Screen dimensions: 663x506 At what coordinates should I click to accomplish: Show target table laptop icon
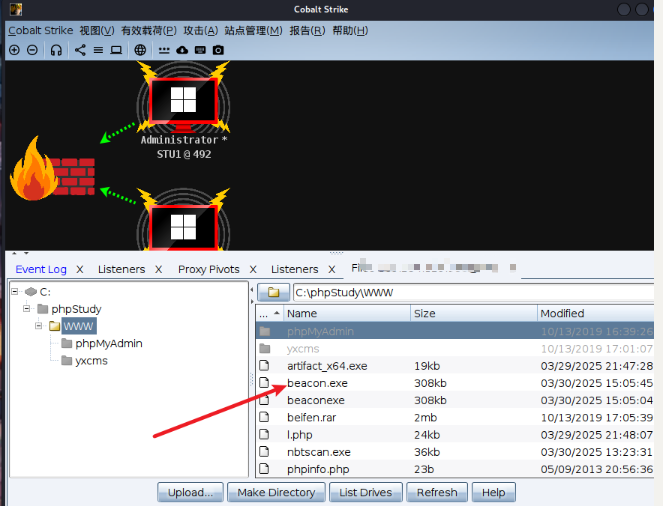click(116, 50)
